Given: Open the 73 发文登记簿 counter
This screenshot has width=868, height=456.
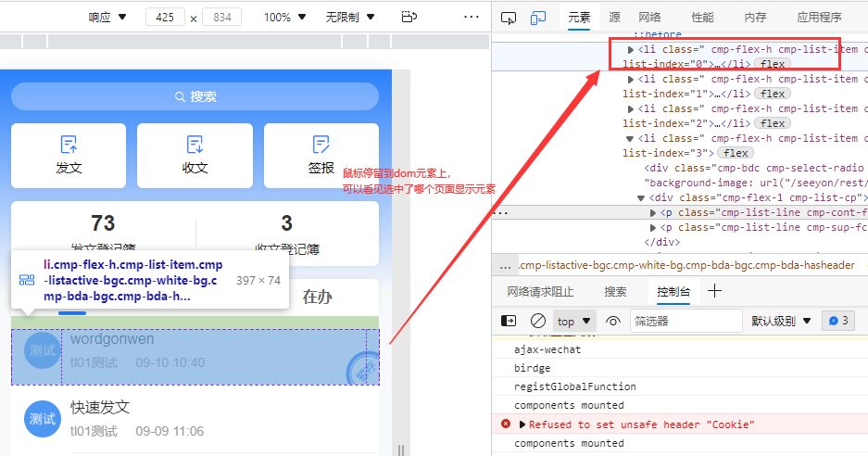Looking at the screenshot, I should [x=103, y=234].
